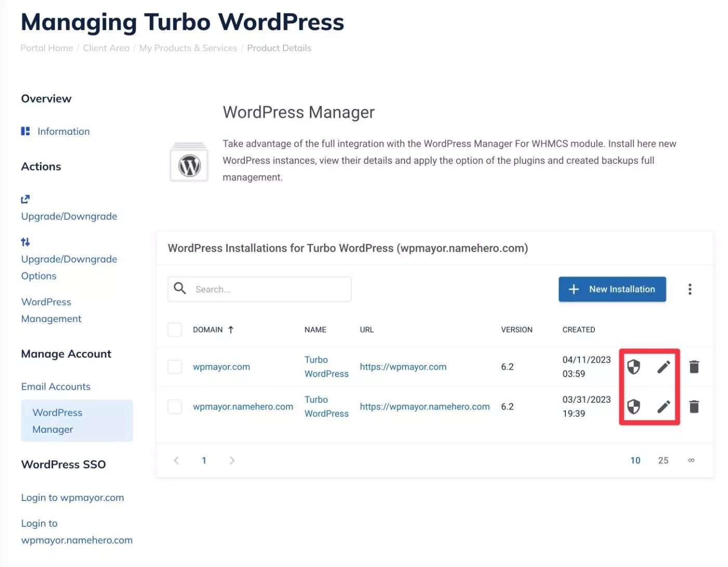Screen dimensions: 728x567
Task: Click the shield icon for wpmayor.com row
Action: pos(633,367)
